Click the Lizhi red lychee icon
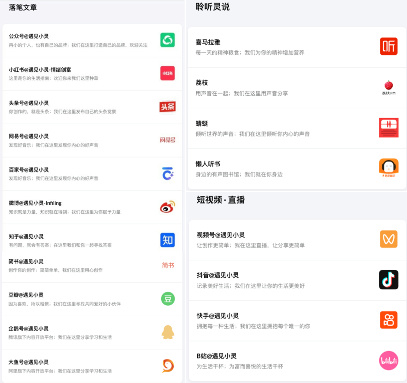 [x=389, y=87]
